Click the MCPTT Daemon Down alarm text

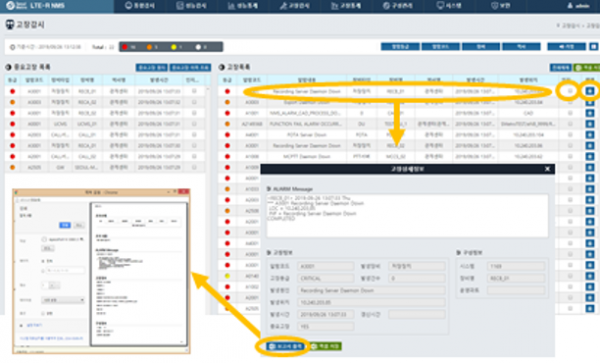point(307,156)
